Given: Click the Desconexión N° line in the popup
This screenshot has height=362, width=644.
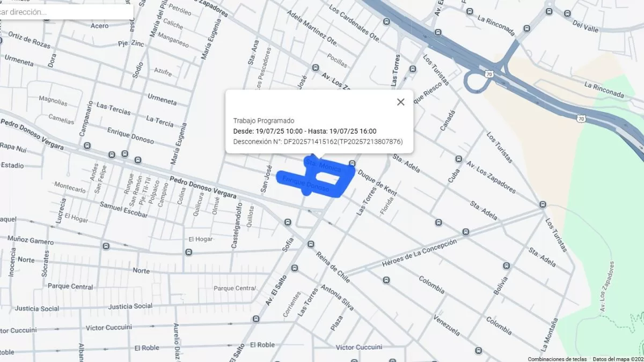Looking at the screenshot, I should 318,142.
